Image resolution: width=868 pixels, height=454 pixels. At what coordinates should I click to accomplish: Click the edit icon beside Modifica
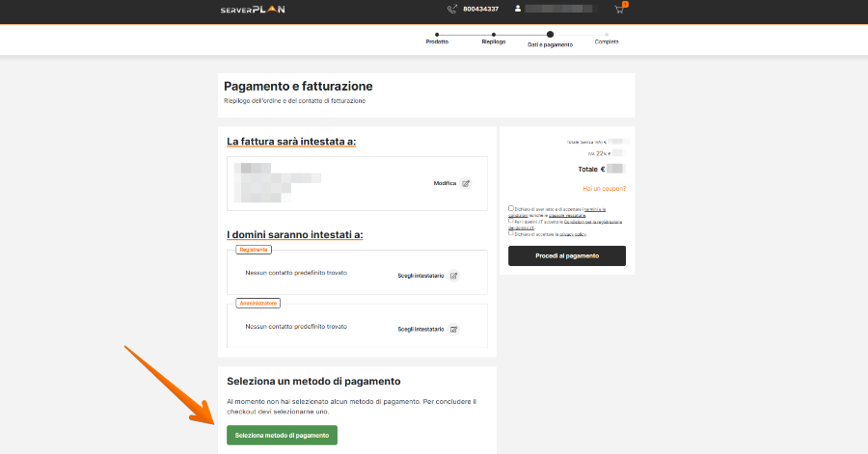[466, 183]
